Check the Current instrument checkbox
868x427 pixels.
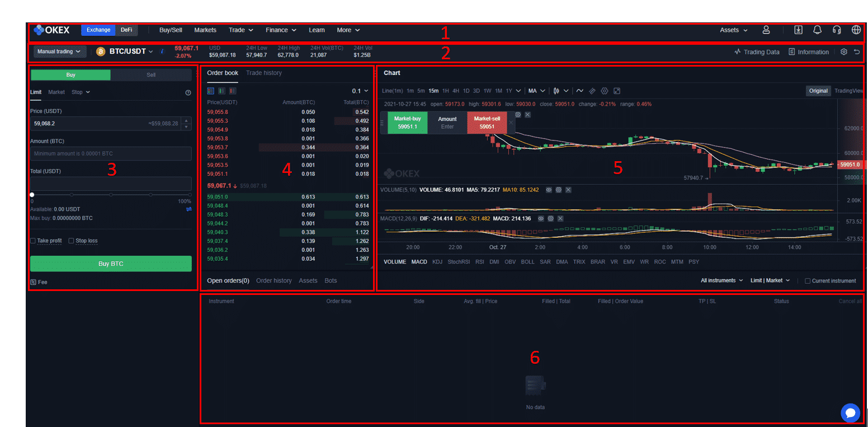pos(807,281)
